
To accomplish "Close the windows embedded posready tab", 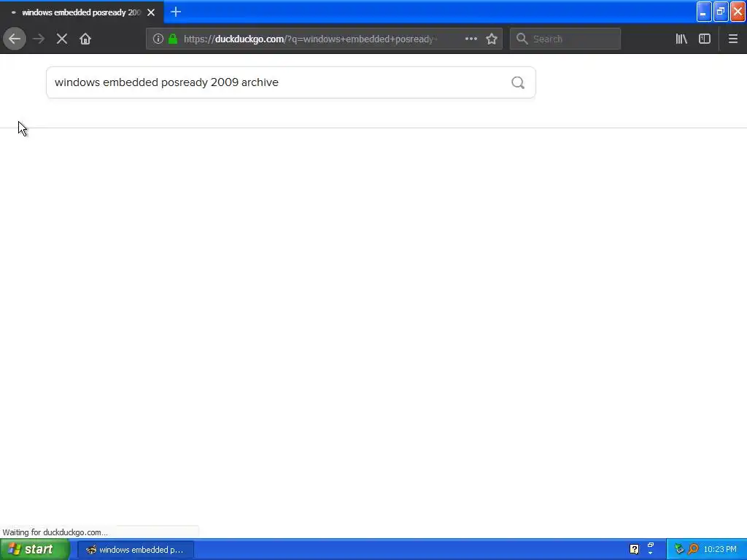I will point(151,12).
